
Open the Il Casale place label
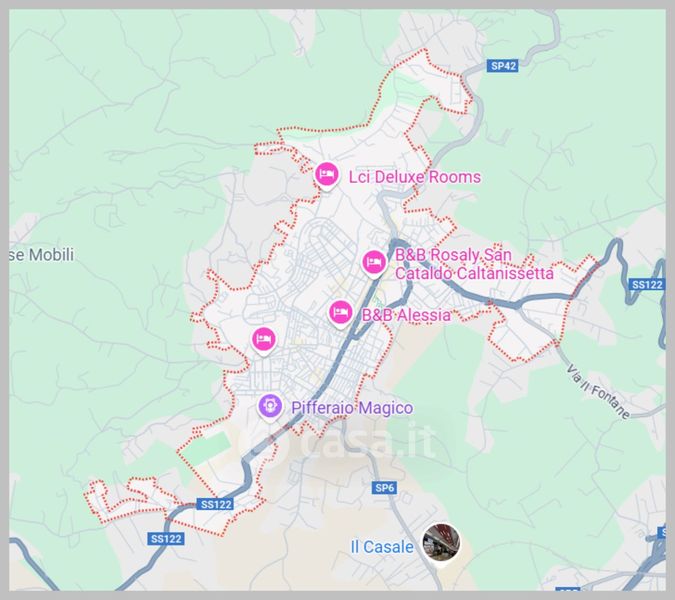(382, 547)
